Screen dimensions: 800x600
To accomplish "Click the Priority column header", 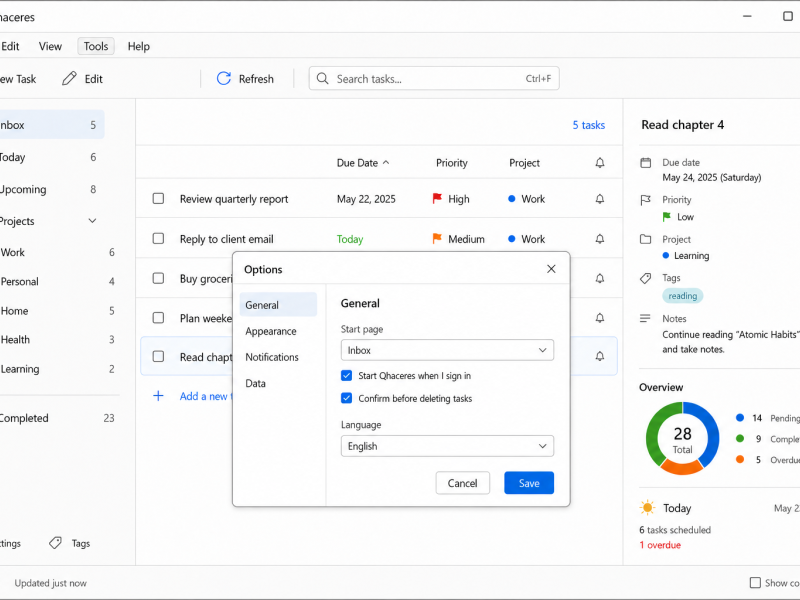I will click(452, 163).
